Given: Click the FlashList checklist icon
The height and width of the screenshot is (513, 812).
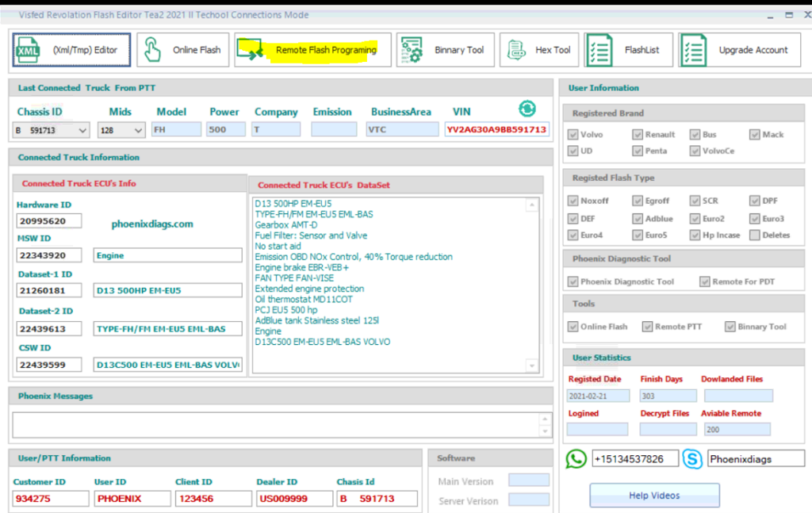Looking at the screenshot, I should pyautogui.click(x=599, y=50).
